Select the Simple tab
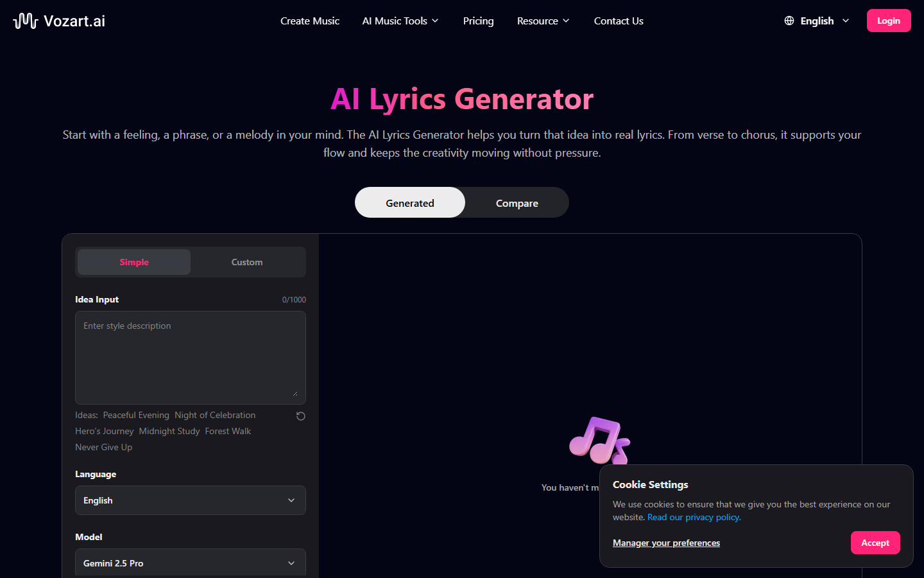The height and width of the screenshot is (578, 924). [133, 262]
